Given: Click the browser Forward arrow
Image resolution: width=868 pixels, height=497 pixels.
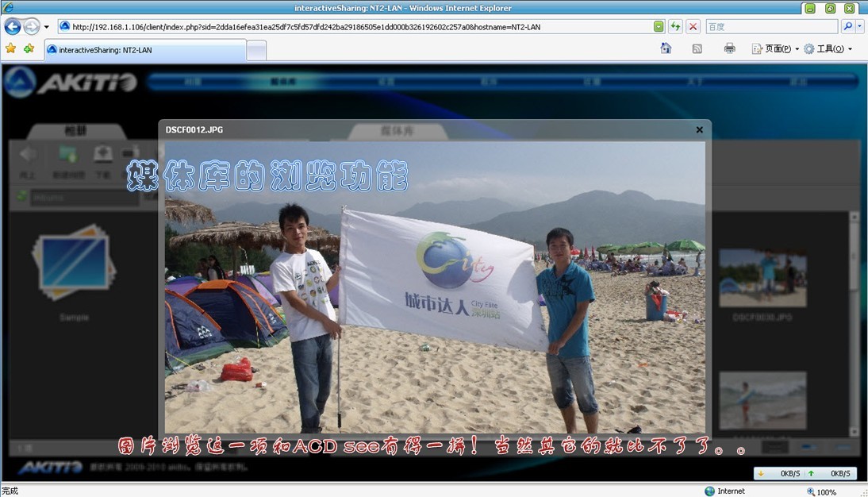Looking at the screenshot, I should pos(32,26).
